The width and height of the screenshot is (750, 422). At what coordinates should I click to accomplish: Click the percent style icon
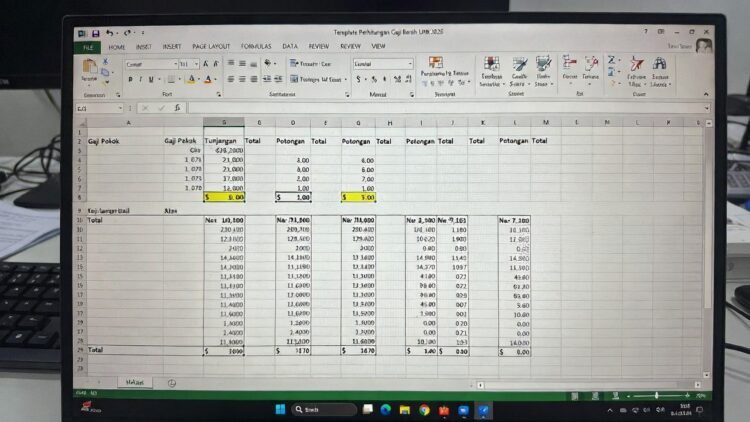tap(374, 79)
